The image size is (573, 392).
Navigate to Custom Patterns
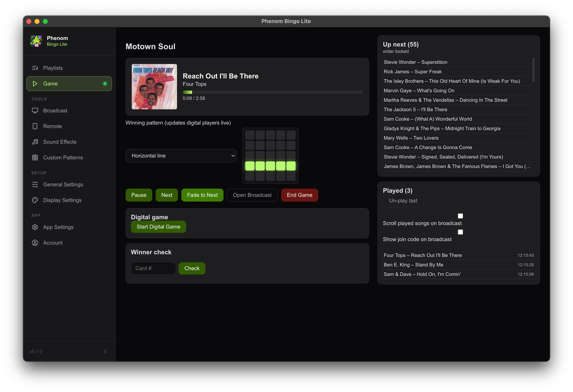pyautogui.click(x=69, y=157)
